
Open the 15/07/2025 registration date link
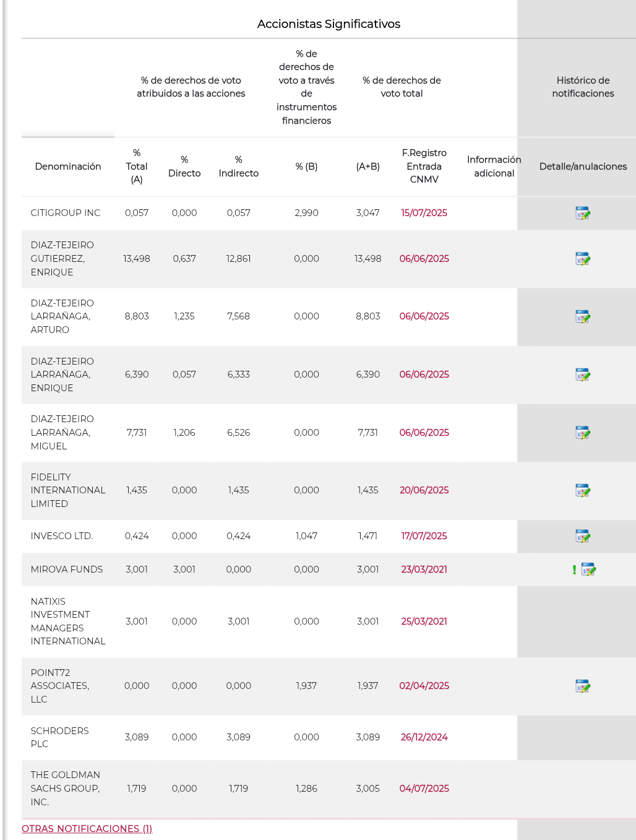(x=424, y=213)
